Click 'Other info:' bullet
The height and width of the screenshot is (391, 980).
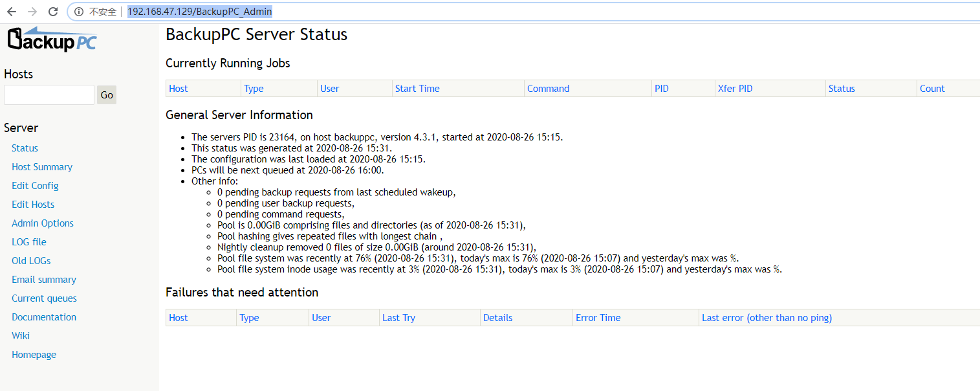tap(215, 181)
